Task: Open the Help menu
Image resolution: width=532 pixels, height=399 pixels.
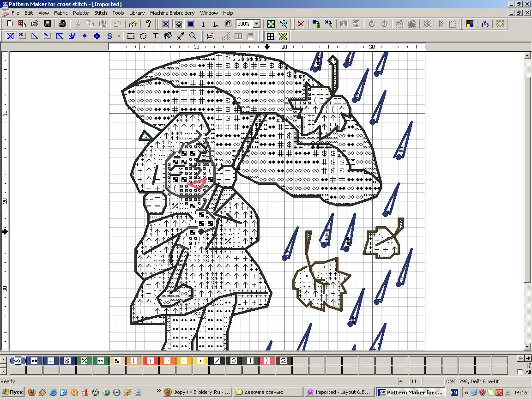Action: [228, 13]
